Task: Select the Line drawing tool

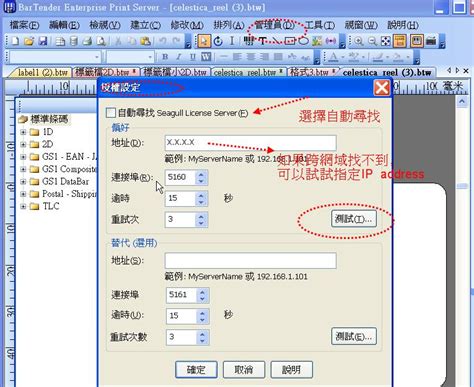Action: click(x=276, y=41)
